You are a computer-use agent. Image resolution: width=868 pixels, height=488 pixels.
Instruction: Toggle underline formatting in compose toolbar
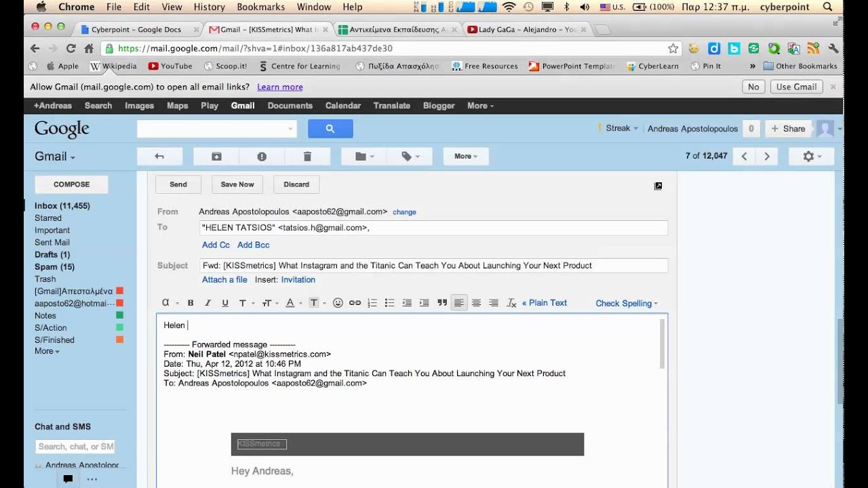click(225, 303)
